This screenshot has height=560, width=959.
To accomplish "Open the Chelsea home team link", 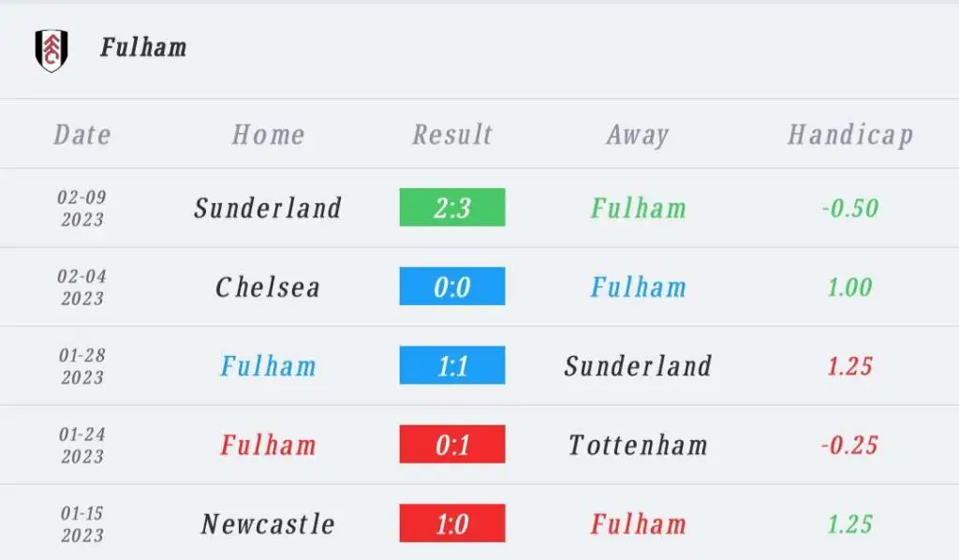I will (x=268, y=287).
